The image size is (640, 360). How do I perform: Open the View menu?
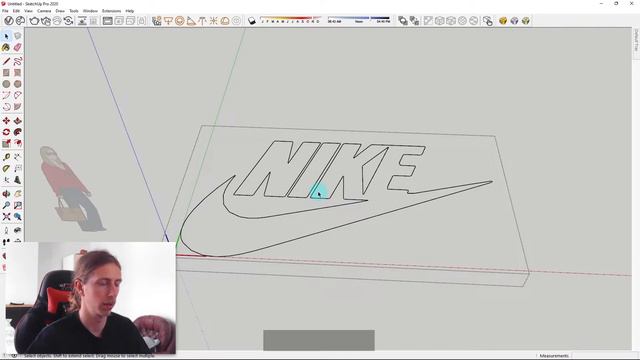[28, 11]
